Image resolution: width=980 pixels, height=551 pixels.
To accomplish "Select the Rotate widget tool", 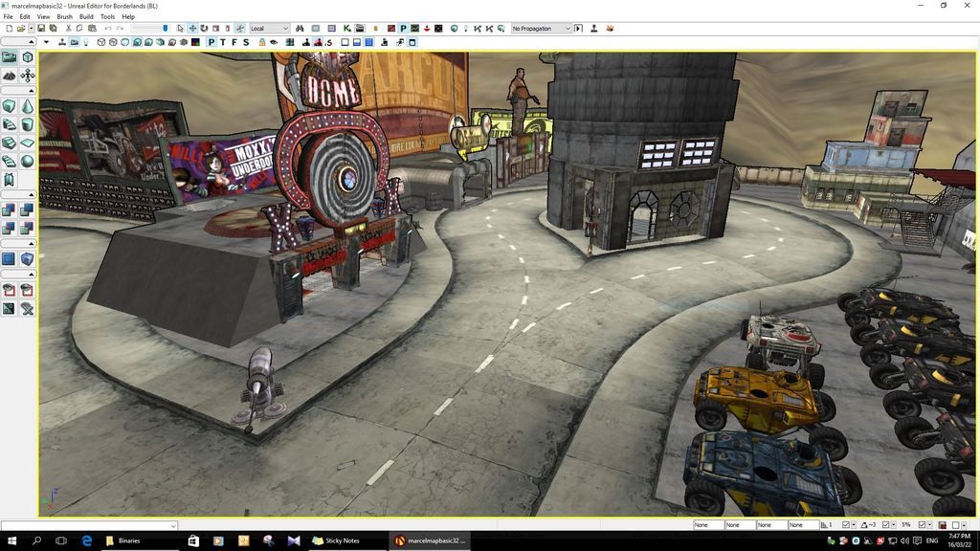I will point(204,28).
